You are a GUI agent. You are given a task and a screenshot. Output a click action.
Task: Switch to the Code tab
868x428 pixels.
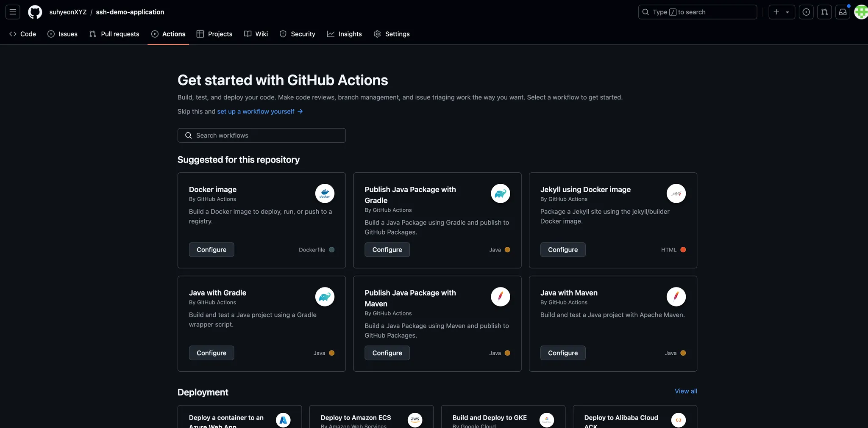[x=22, y=34]
